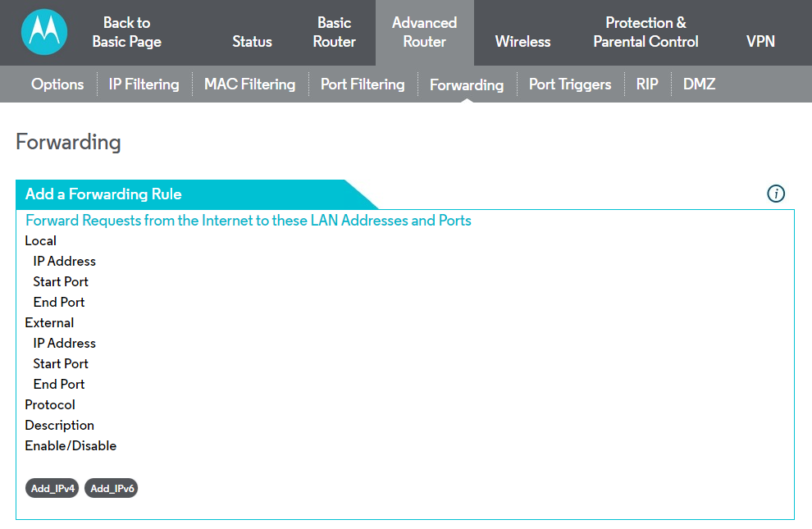Go back to Basic Page
This screenshot has width=812, height=529.
click(x=126, y=33)
